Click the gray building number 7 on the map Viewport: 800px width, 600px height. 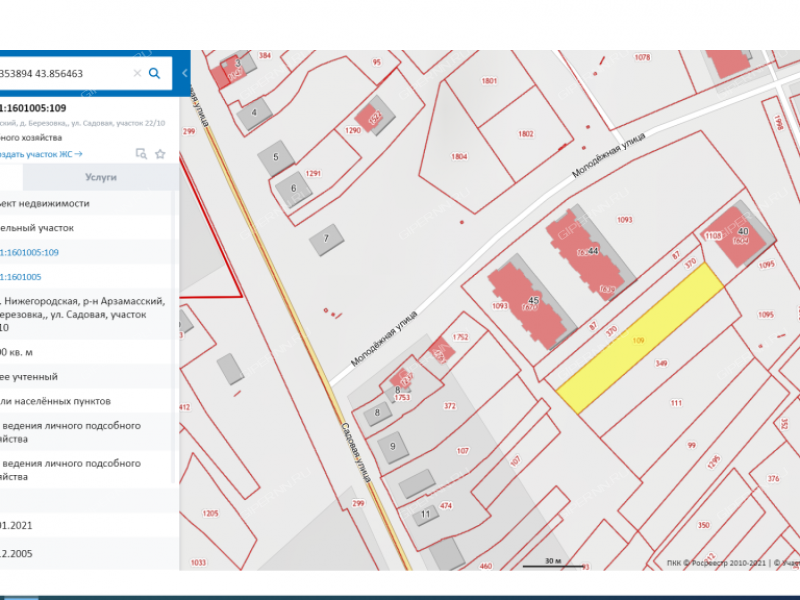(327, 239)
